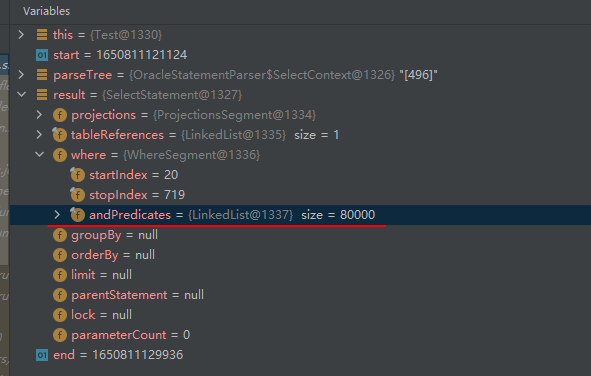Expand the andPredicates LinkedList node
This screenshot has width=591, height=376.
[57, 215]
